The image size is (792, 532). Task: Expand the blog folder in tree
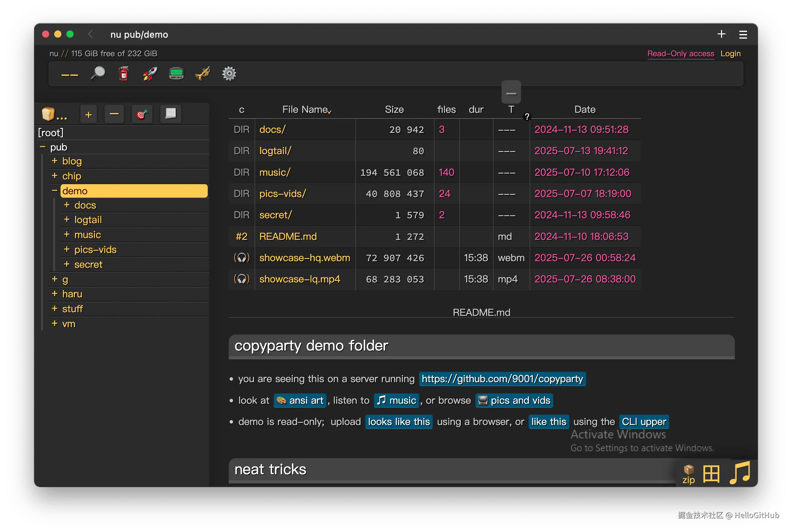pyautogui.click(x=55, y=161)
